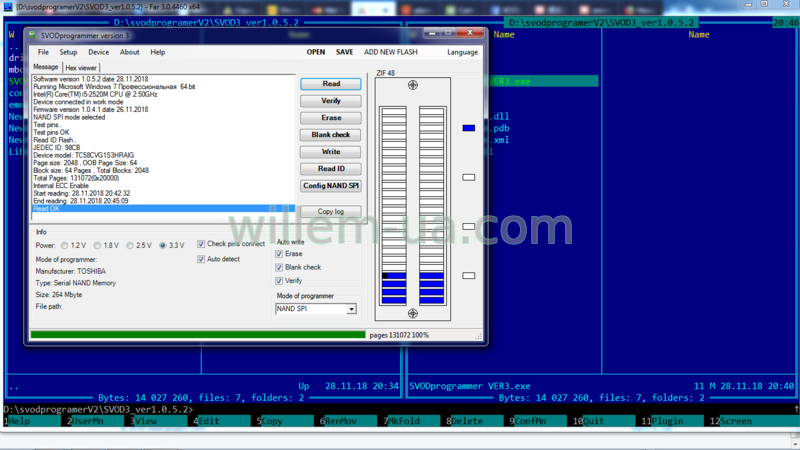The image size is (800, 450).
Task: Open the Language menu
Action: pos(462,52)
